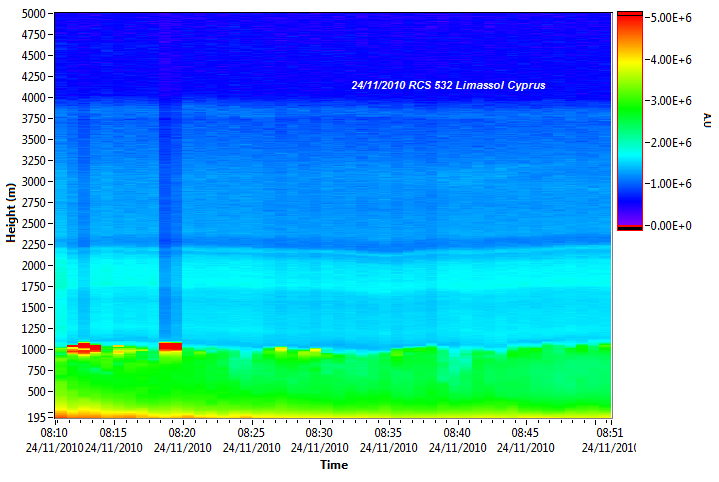Select the 'Height (m)' Y-axis label
719x482 pixels.
point(10,214)
